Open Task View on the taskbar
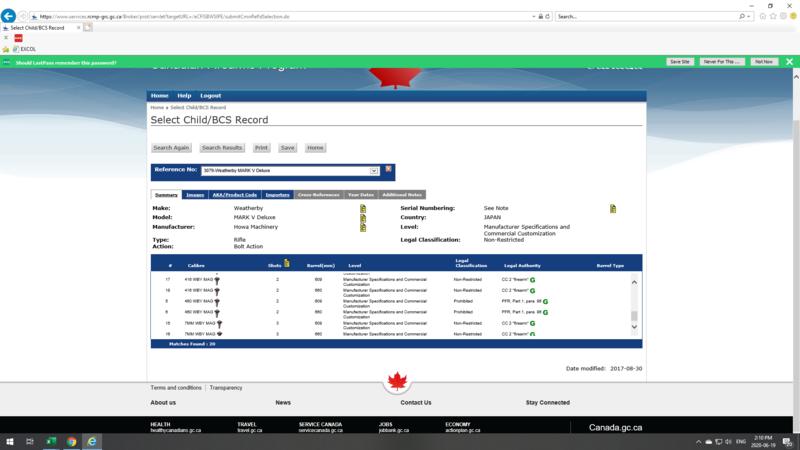The height and width of the screenshot is (450, 800). [30, 441]
